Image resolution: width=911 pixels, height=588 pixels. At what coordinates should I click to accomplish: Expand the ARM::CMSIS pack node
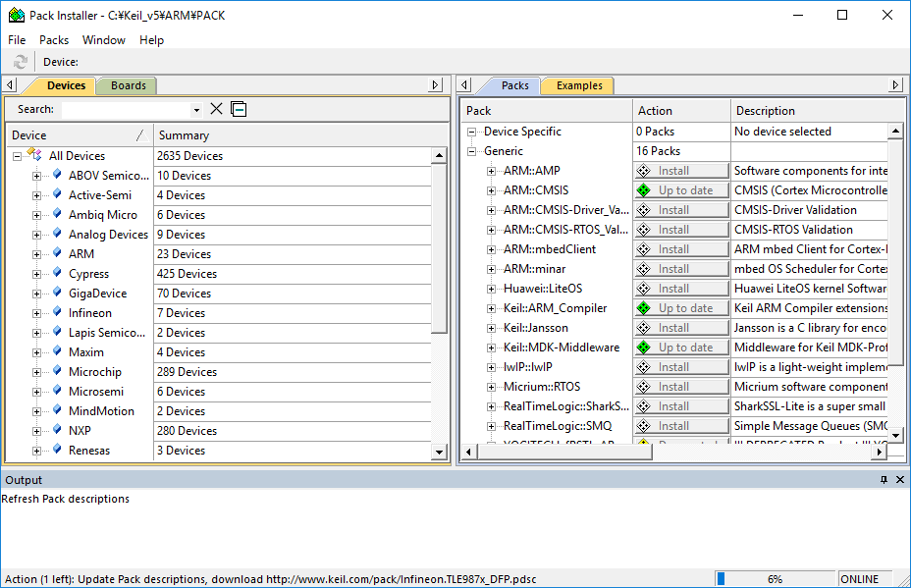click(x=492, y=190)
